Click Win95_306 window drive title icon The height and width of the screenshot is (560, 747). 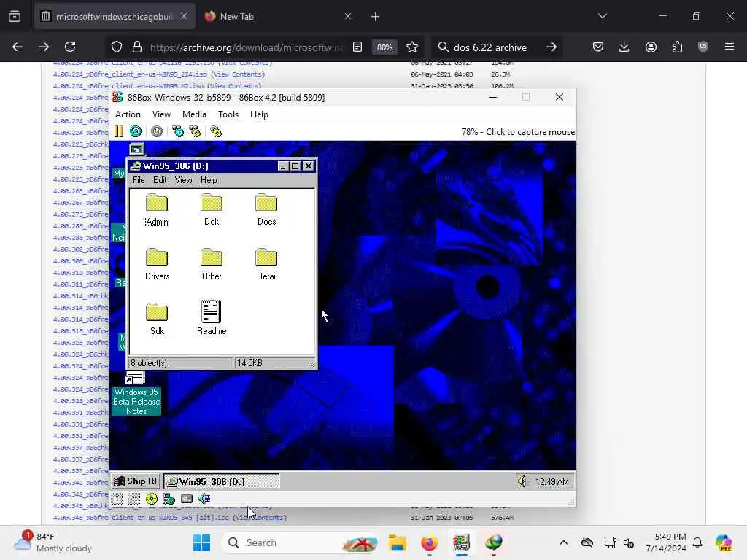(136, 166)
